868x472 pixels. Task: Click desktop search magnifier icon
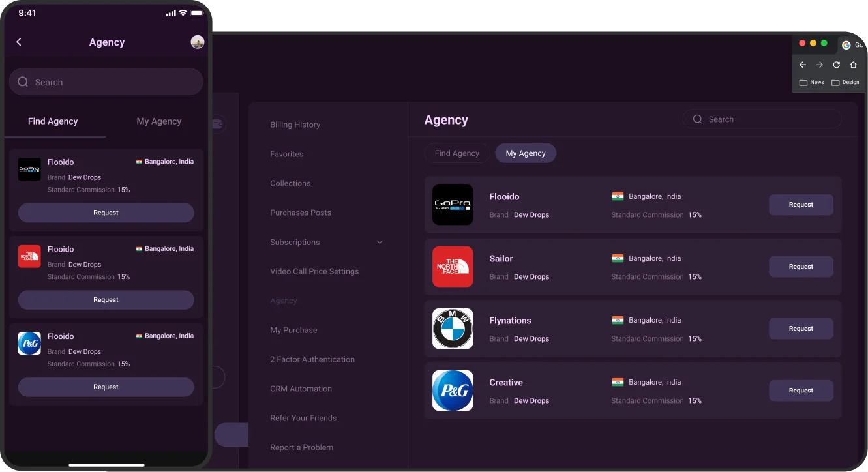click(697, 119)
